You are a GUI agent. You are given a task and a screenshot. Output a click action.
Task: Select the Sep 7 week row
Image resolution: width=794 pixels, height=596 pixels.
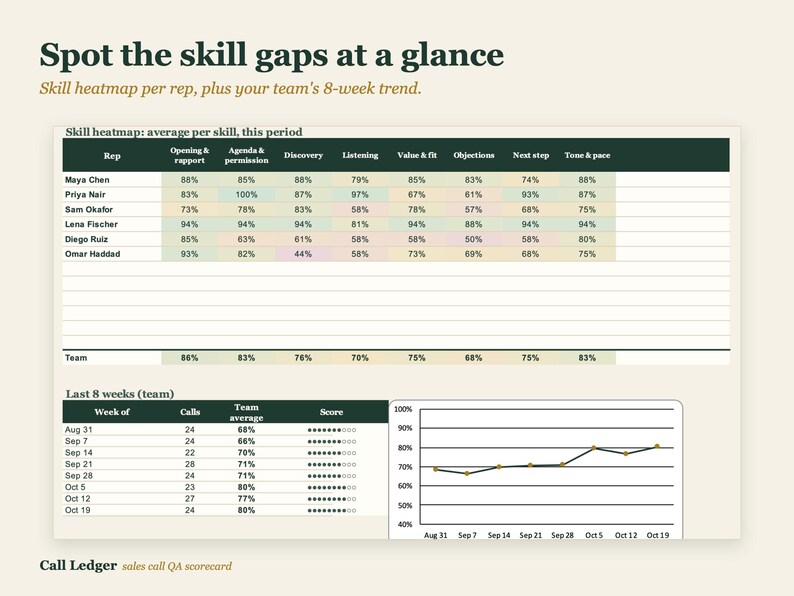225,441
